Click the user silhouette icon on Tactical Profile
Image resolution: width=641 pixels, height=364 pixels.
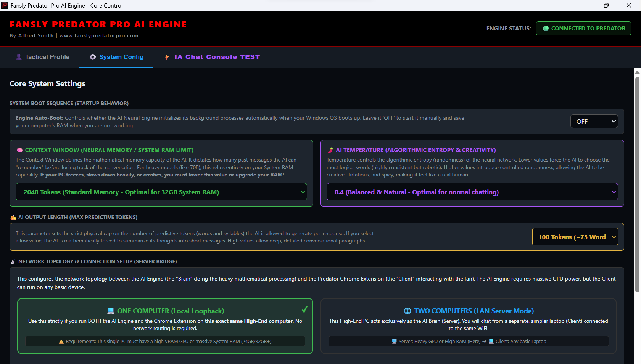pos(19,57)
